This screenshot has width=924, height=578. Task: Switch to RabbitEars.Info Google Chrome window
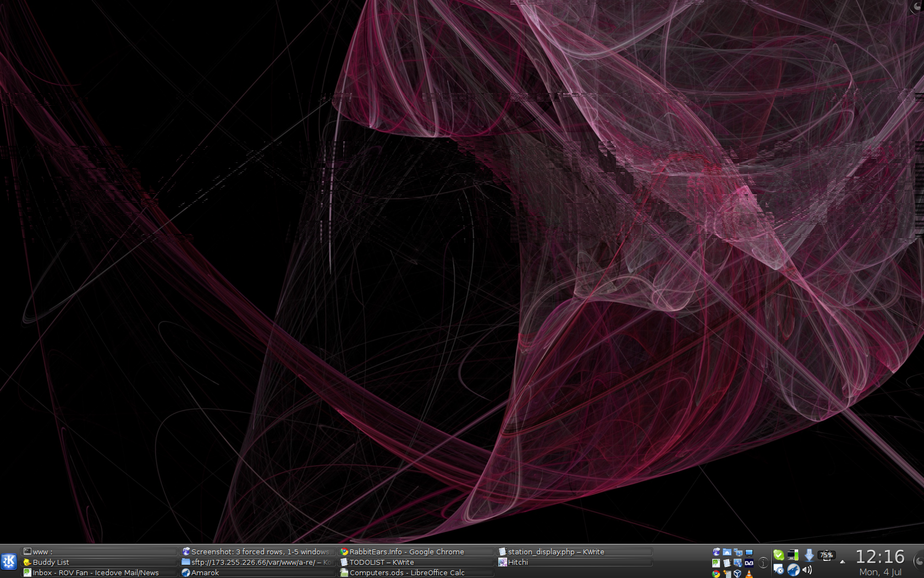[406, 552]
